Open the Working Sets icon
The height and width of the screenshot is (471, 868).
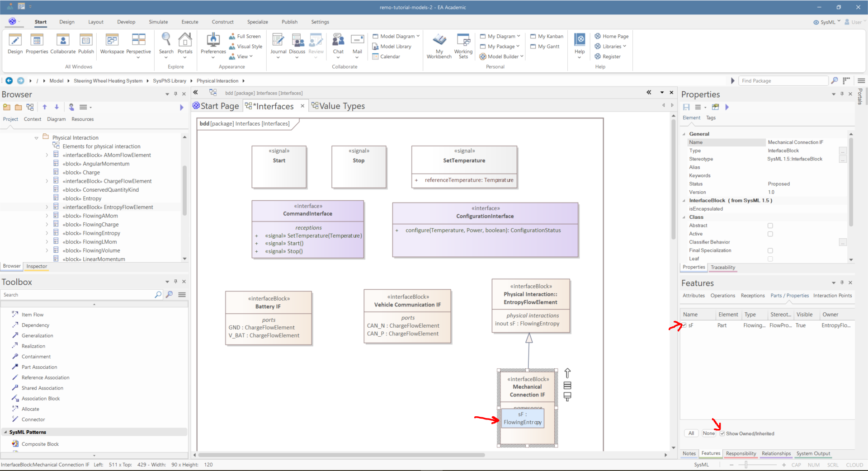(463, 41)
